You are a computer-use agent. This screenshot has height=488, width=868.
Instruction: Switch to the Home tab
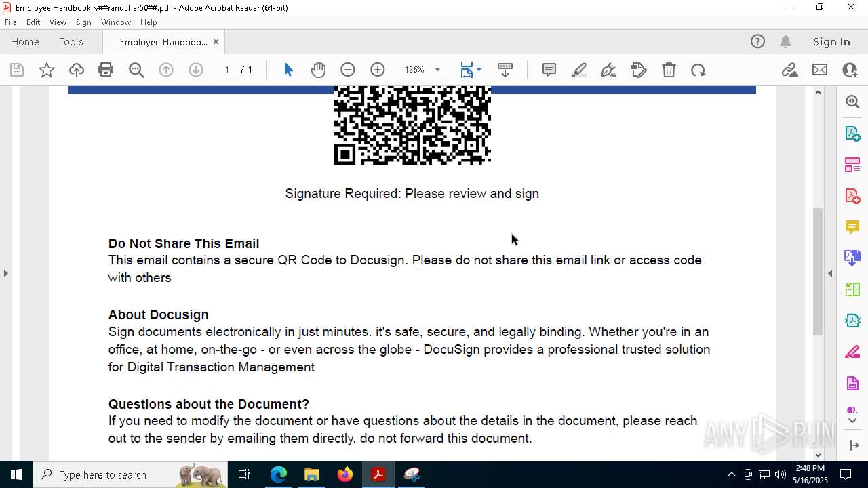tap(25, 41)
